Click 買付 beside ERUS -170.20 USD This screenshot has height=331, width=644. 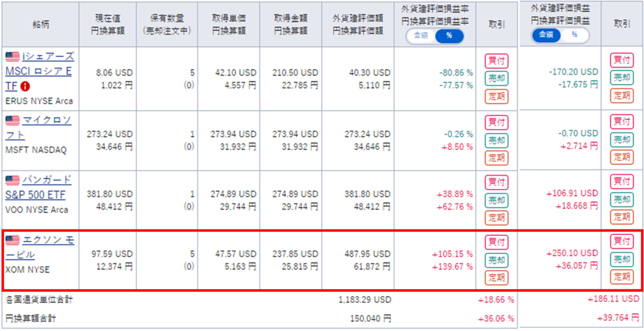[x=621, y=60]
